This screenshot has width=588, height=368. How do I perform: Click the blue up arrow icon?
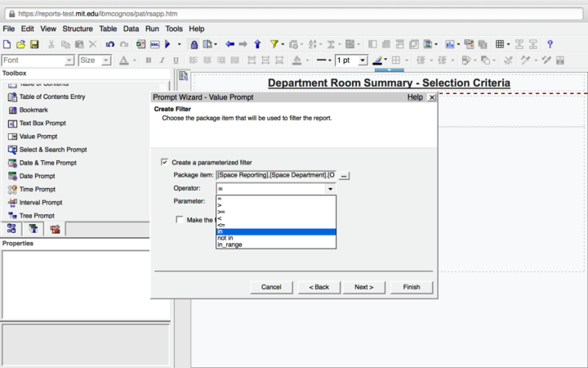coord(257,44)
